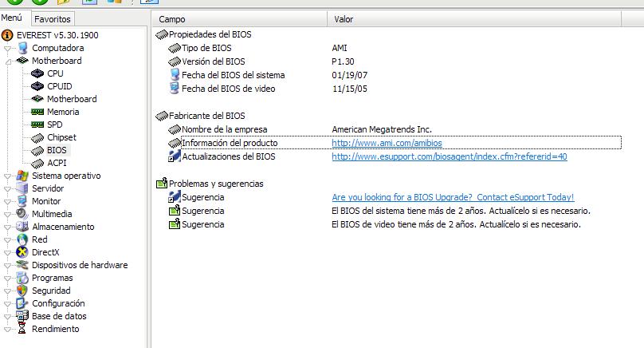Open the ami.com/amibios link
The width and height of the screenshot is (644, 348).
(387, 143)
